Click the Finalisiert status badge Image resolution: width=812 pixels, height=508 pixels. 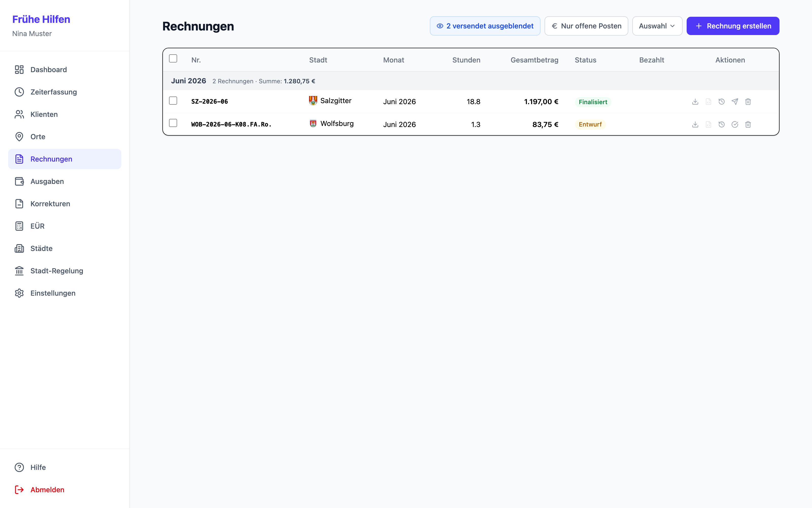pos(593,102)
